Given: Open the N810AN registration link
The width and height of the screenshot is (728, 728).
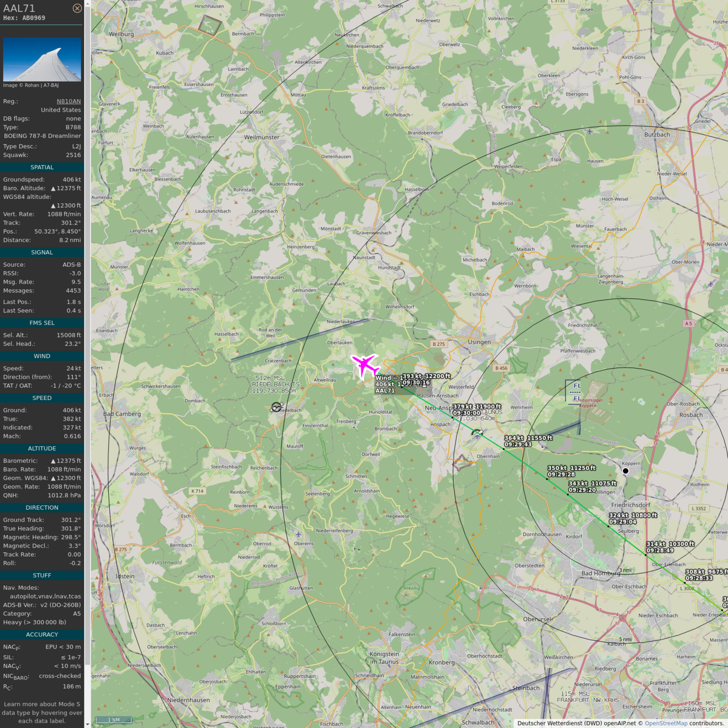Looking at the screenshot, I should 68,101.
